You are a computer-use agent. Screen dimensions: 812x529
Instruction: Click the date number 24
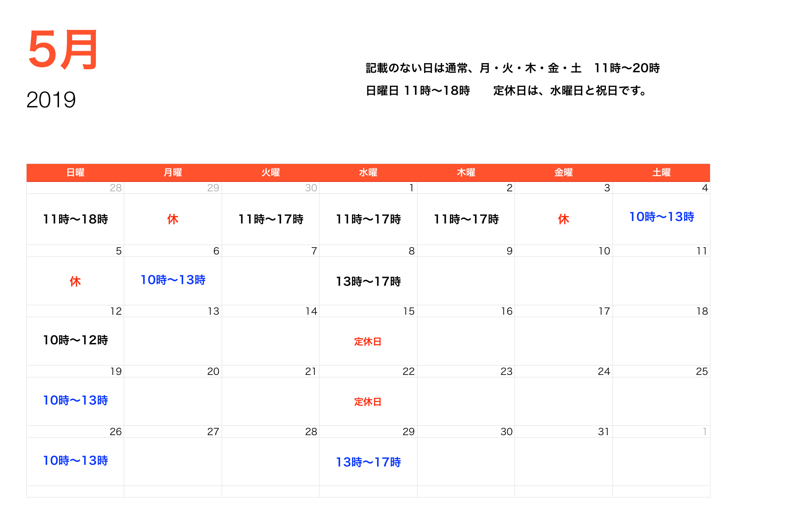[x=604, y=371]
